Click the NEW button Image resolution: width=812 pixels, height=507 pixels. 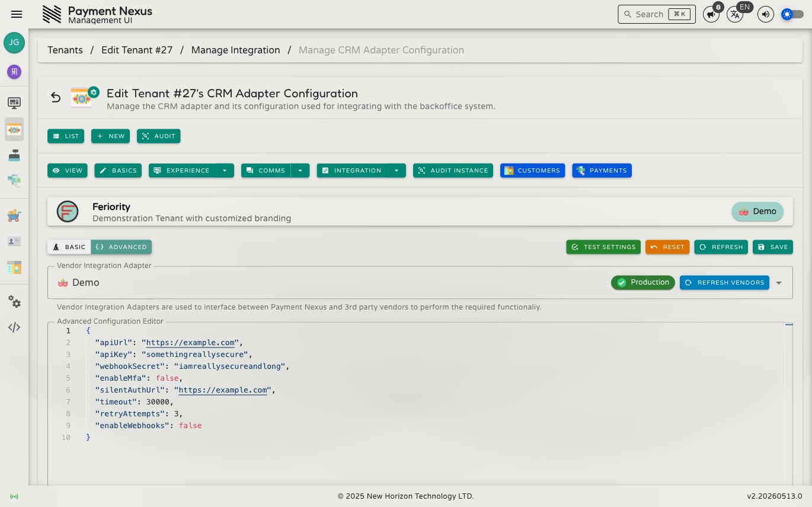[110, 136]
